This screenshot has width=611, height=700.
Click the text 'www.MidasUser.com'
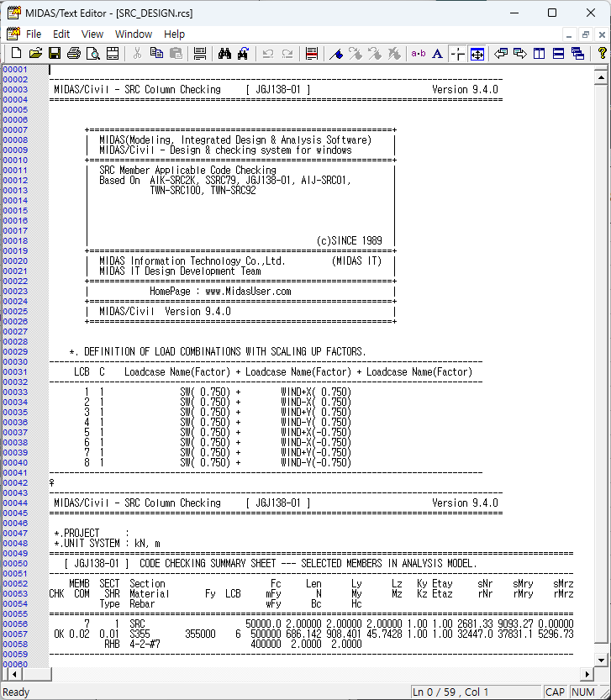click(248, 292)
